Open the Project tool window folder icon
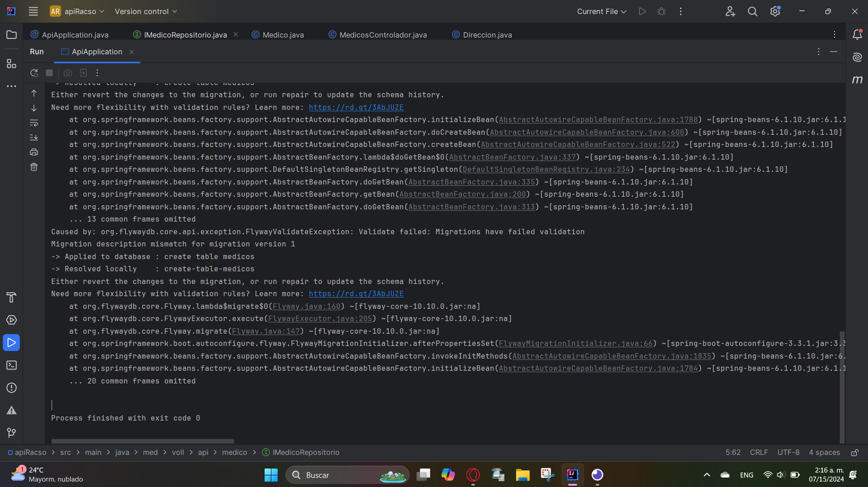The width and height of the screenshot is (868, 487). tap(11, 35)
